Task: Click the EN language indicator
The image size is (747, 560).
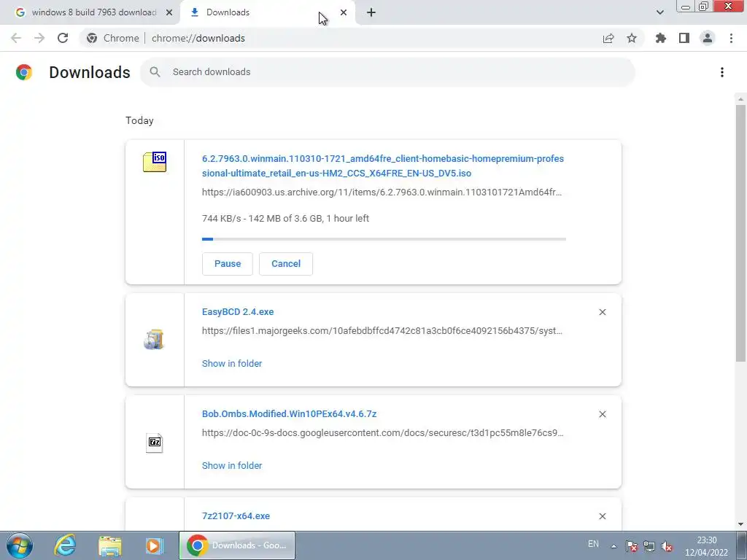Action: coord(593,544)
